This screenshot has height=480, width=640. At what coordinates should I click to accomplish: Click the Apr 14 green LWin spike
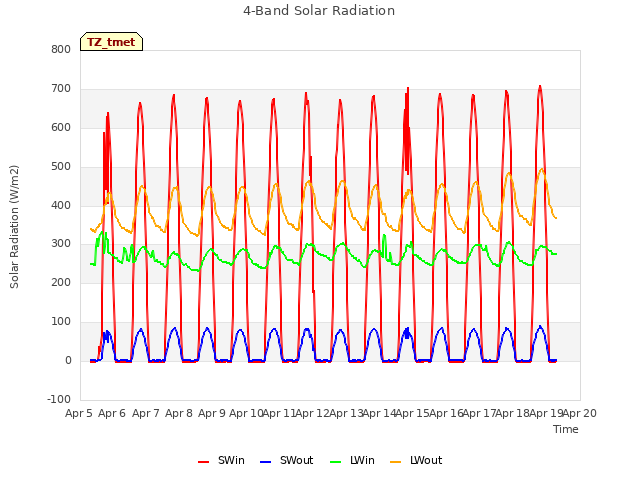click(x=384, y=236)
